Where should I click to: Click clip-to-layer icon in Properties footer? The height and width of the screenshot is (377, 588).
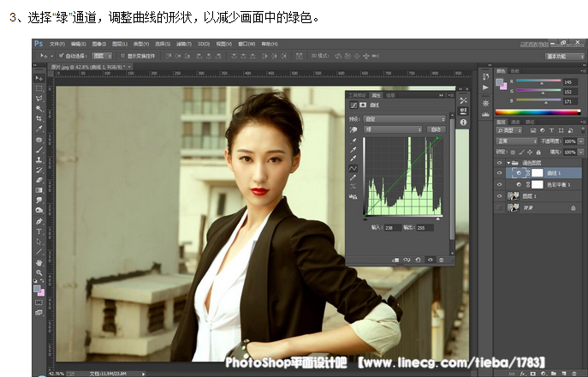click(x=395, y=260)
